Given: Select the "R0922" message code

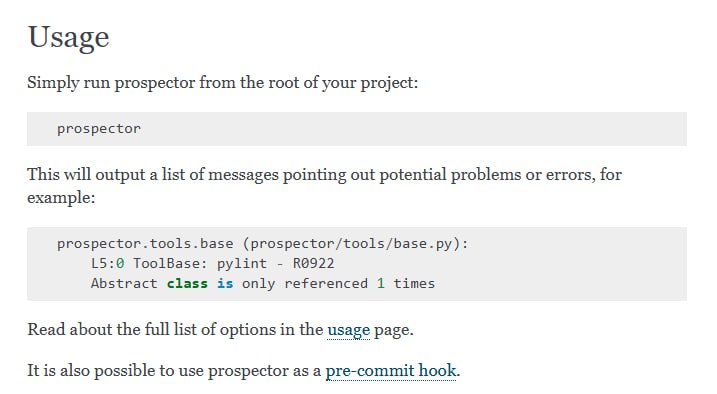Looking at the screenshot, I should (314, 263).
